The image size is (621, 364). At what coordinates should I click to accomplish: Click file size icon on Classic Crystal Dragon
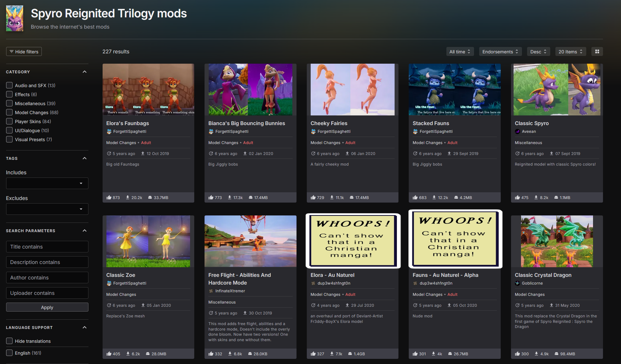coord(556,354)
